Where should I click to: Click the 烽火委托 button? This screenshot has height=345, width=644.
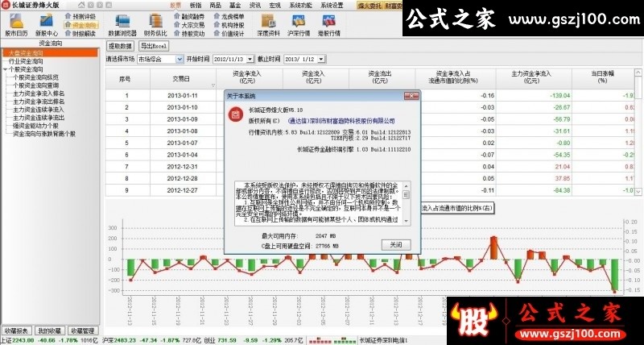(x=369, y=6)
